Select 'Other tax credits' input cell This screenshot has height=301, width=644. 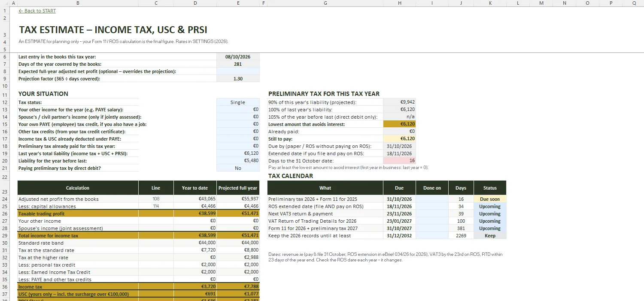pyautogui.click(x=238, y=131)
